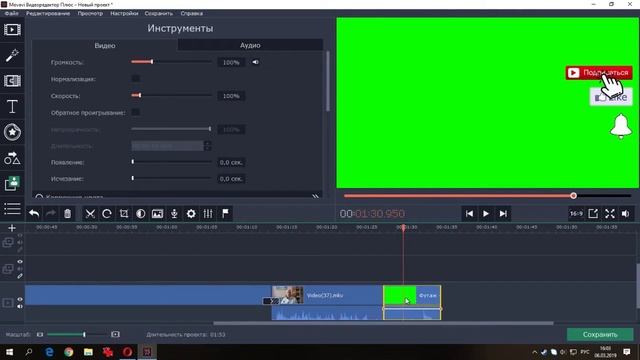Toggle eye on top overlay track

pyautogui.click(x=20, y=236)
